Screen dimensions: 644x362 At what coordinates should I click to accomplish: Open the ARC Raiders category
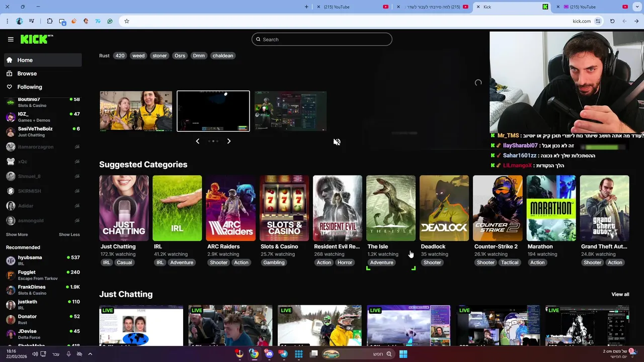(230, 208)
